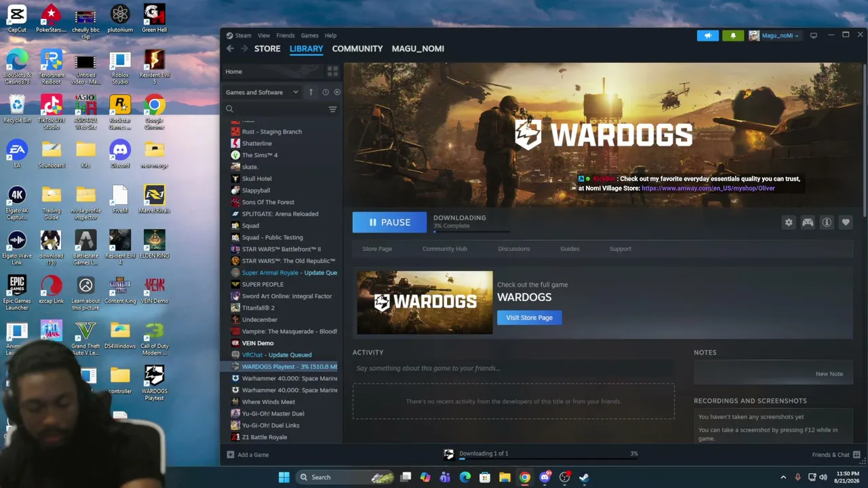Image resolution: width=868 pixels, height=488 pixels.
Task: Open Google Chrome desktop shortcut
Action: (x=155, y=113)
